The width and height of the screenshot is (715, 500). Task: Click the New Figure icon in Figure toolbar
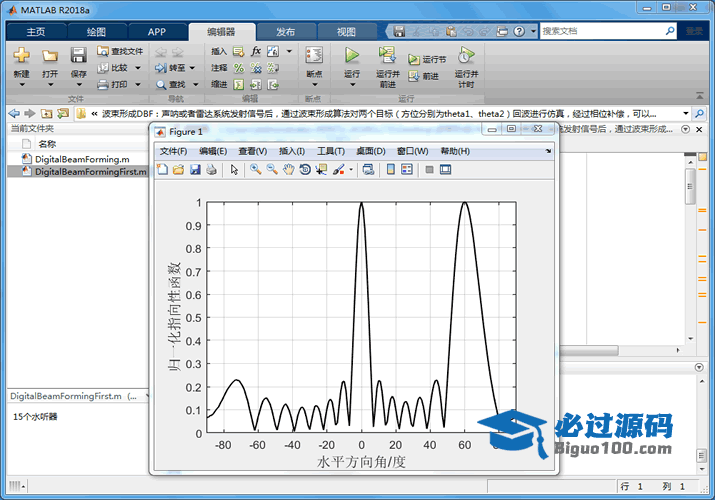pyautogui.click(x=162, y=170)
